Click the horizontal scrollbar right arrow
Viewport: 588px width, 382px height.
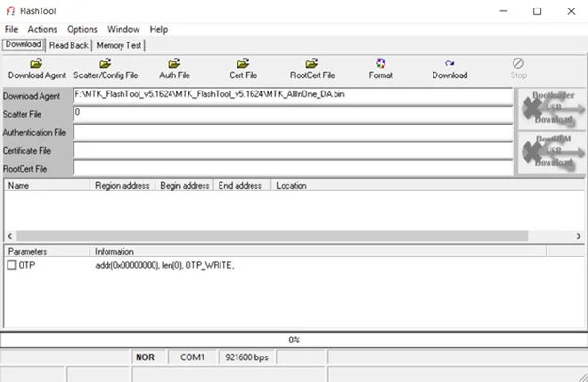(579, 236)
